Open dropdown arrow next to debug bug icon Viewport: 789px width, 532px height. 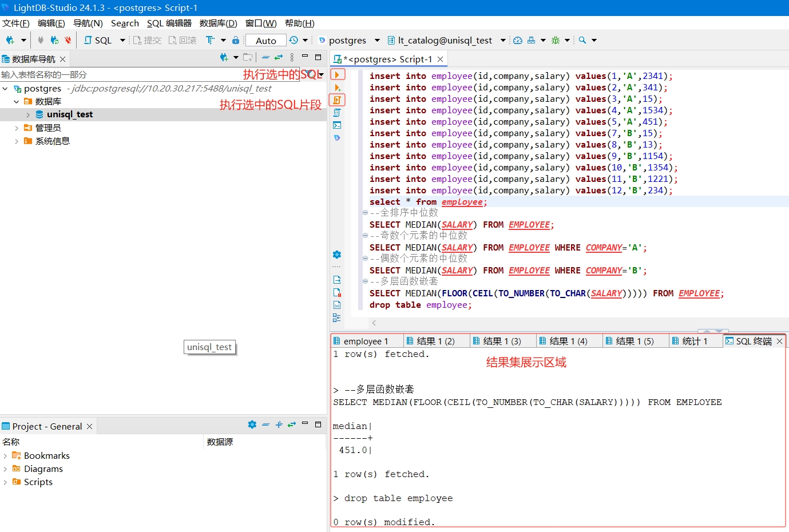pyautogui.click(x=567, y=40)
